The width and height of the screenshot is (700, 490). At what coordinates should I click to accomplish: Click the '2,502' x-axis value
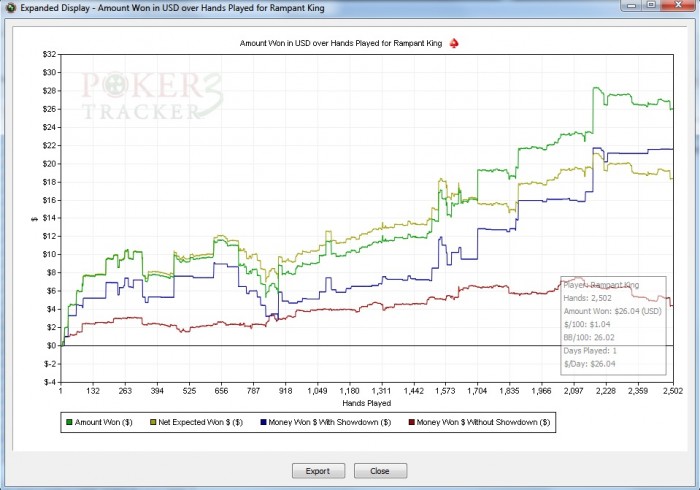(673, 391)
